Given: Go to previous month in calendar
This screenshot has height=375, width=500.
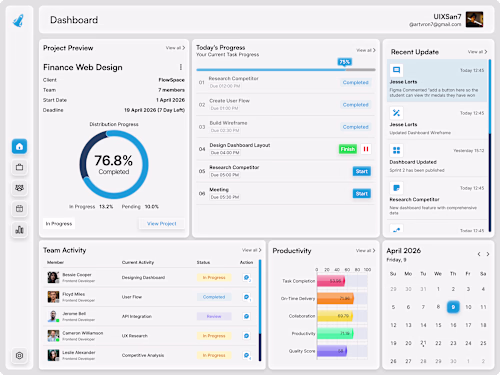Looking at the screenshot, I should tap(479, 254).
